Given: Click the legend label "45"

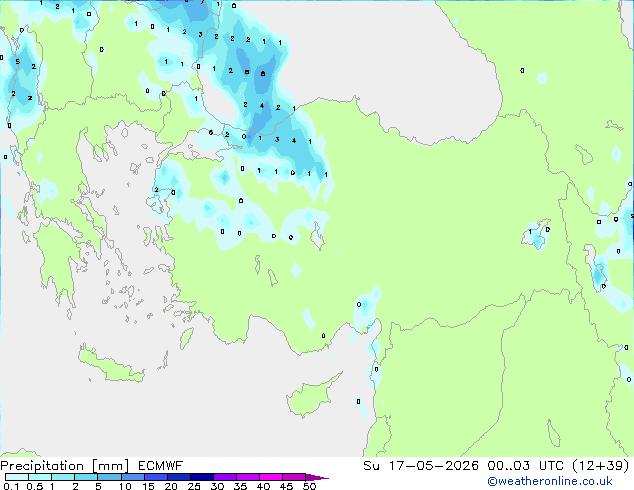Looking at the screenshot, I should pyautogui.click(x=286, y=486).
